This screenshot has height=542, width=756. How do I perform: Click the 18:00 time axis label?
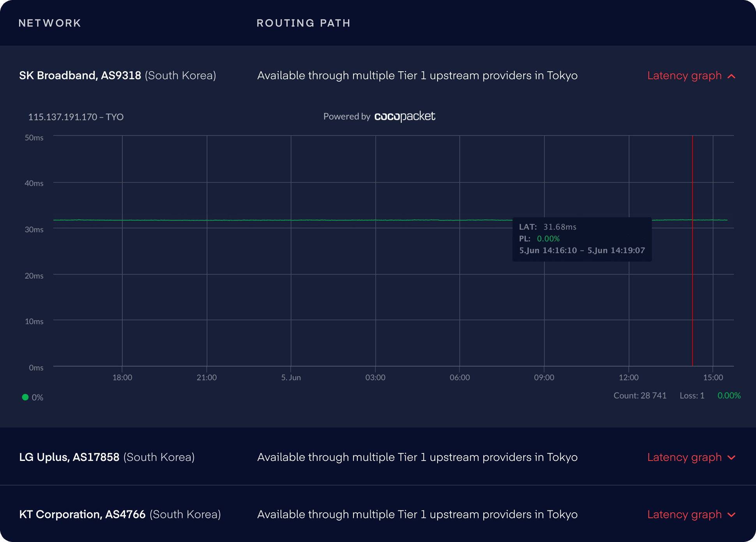click(122, 377)
